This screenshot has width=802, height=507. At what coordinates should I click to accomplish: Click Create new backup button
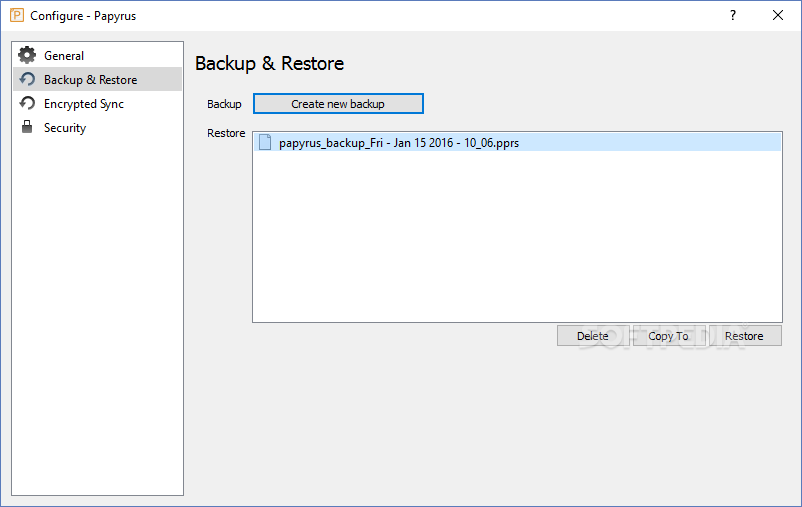click(x=338, y=104)
